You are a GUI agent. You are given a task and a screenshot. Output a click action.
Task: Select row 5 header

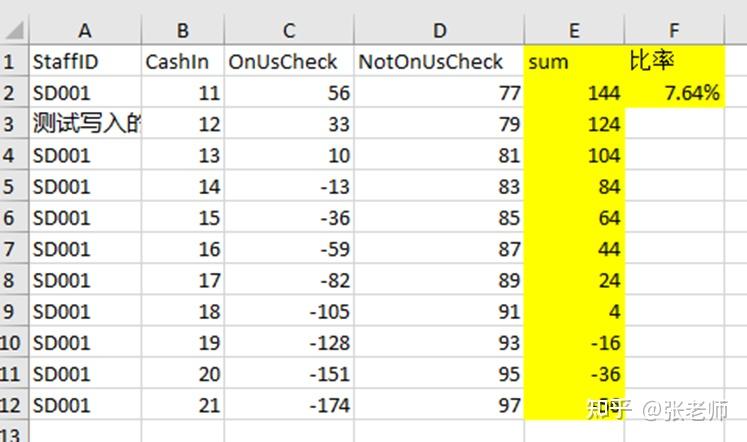point(12,187)
